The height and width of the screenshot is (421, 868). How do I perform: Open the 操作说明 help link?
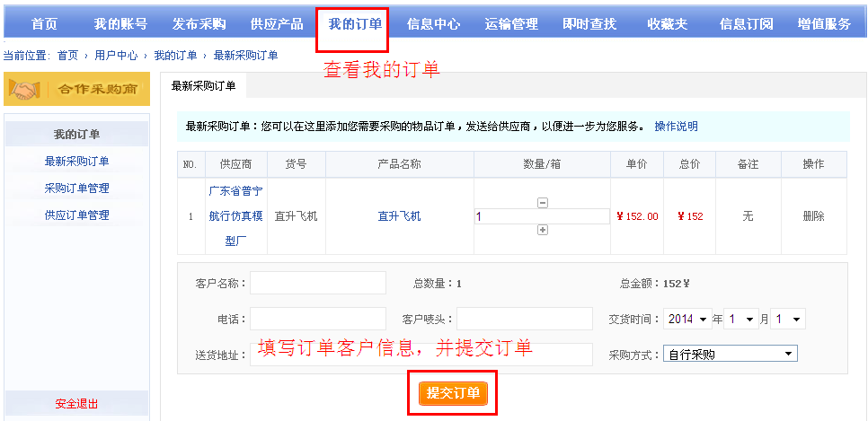(676, 127)
